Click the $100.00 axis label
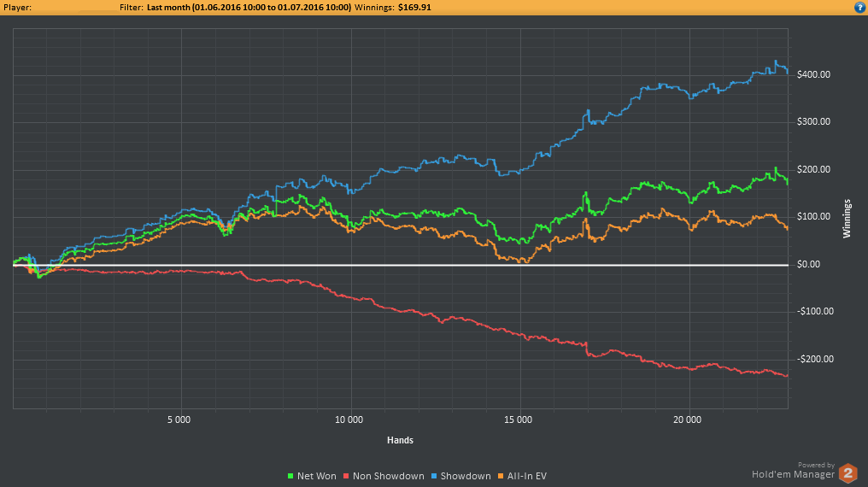The width and height of the screenshot is (868, 487). coord(813,216)
